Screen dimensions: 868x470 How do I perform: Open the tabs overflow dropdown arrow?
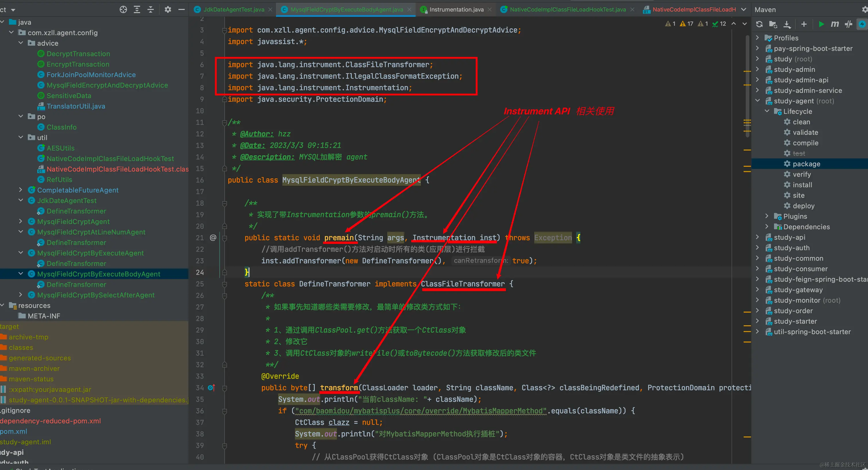tap(743, 9)
